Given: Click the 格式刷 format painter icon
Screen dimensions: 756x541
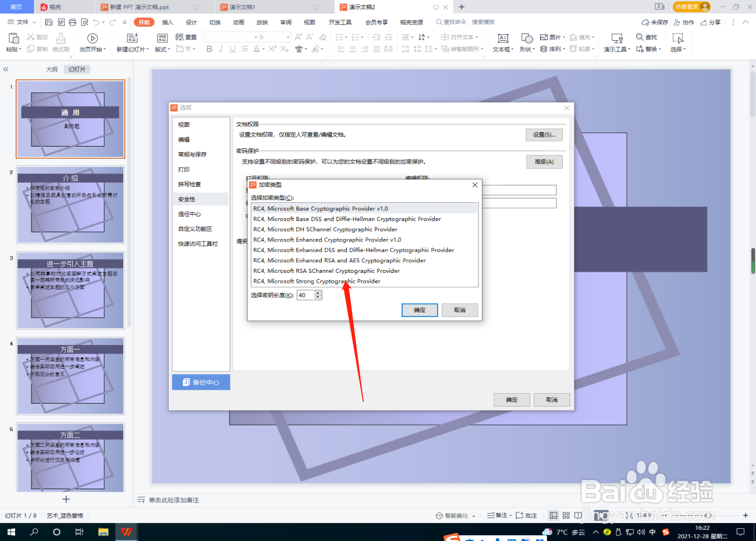Looking at the screenshot, I should [x=61, y=38].
